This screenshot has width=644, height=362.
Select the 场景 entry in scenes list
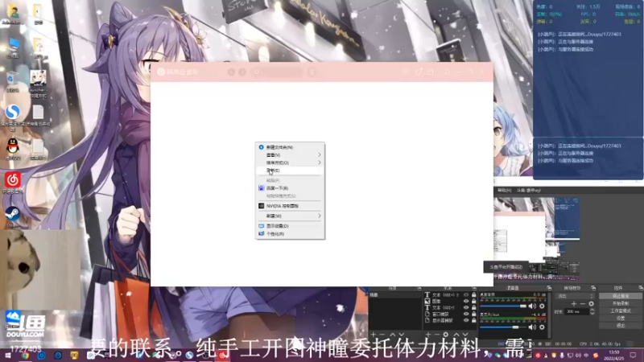tap(394, 295)
